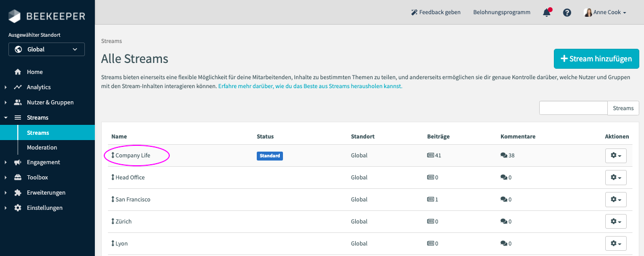
Task: Open gear actions dropdown for San Francisco
Action: point(616,200)
